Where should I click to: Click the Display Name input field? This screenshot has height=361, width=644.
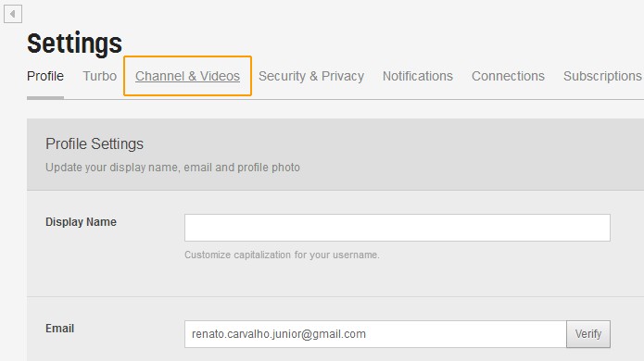pyautogui.click(x=398, y=228)
